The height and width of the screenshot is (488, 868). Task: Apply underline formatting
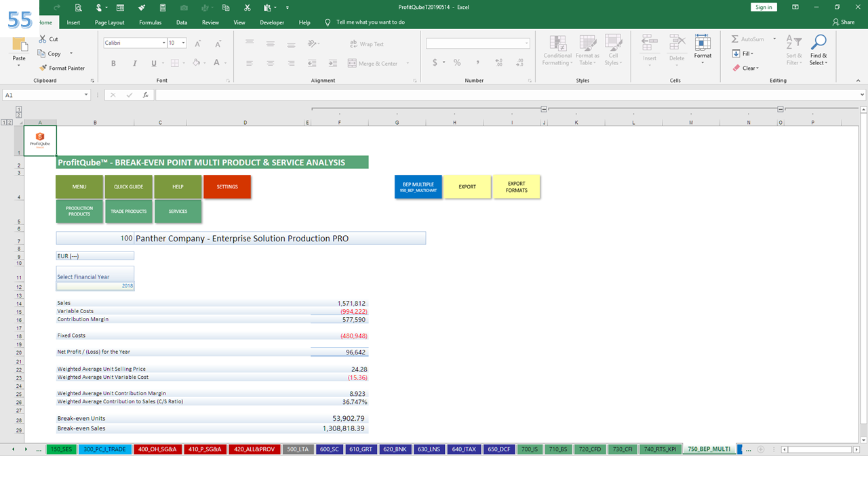(154, 63)
